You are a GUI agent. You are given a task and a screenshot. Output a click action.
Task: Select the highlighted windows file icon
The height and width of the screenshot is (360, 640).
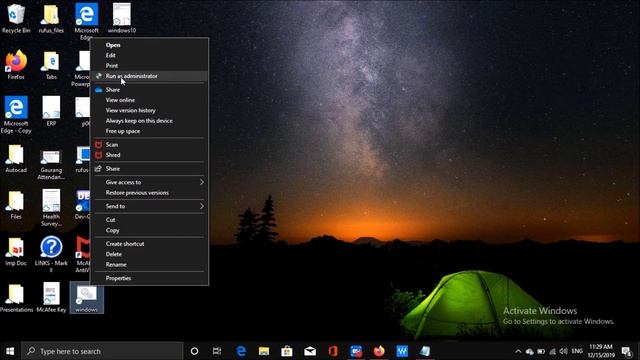click(87, 298)
